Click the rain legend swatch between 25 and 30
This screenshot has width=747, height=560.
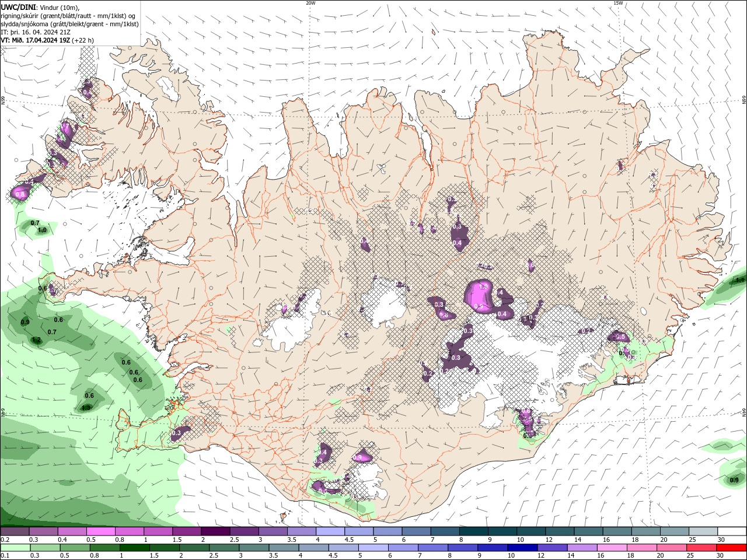coord(700,548)
